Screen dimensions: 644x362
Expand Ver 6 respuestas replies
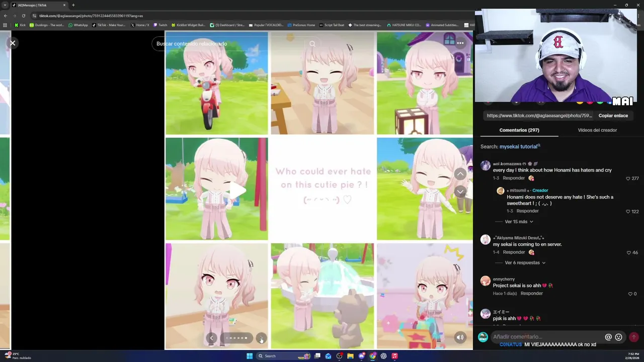pyautogui.click(x=525, y=262)
